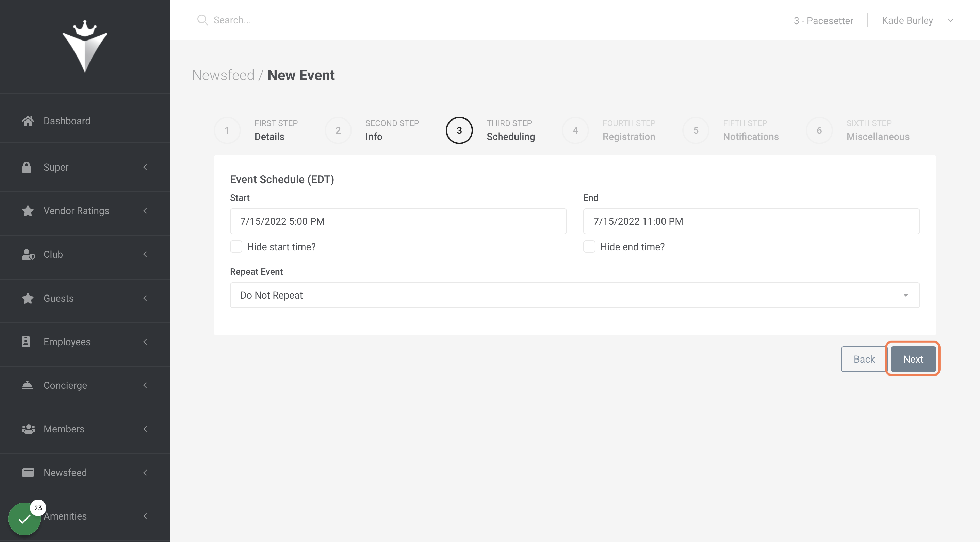Jump to Sixth Step Miscellaneous

pyautogui.click(x=857, y=130)
